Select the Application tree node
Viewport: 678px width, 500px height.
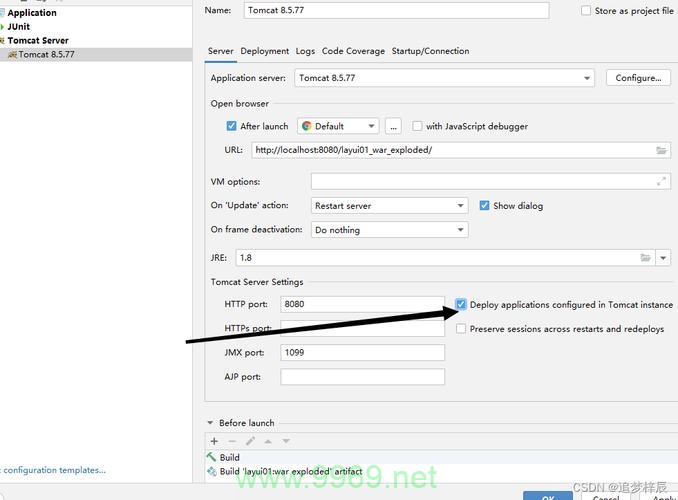(32, 13)
